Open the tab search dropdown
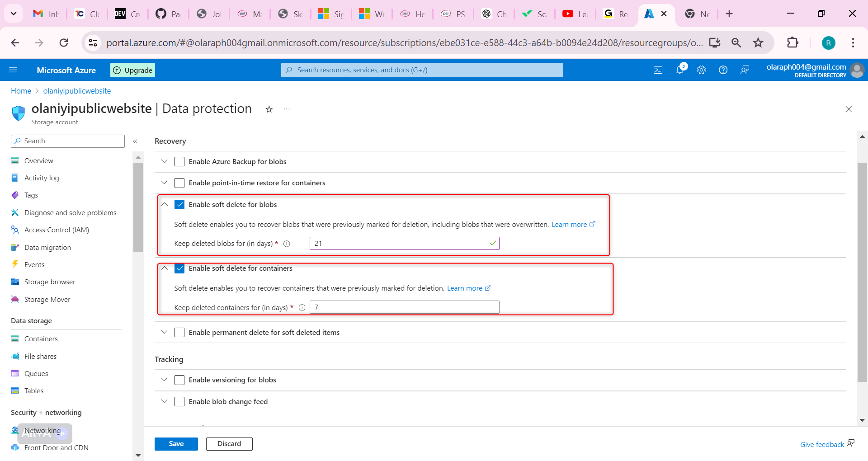868x461 pixels. tap(14, 14)
